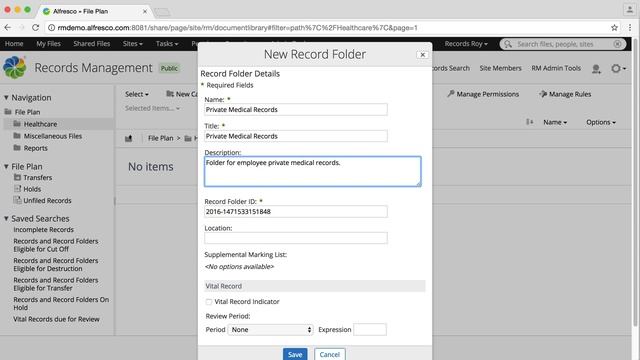Open the Tasks dropdown menu
Image resolution: width=640 pixels, height=360 pixels.
click(x=167, y=44)
